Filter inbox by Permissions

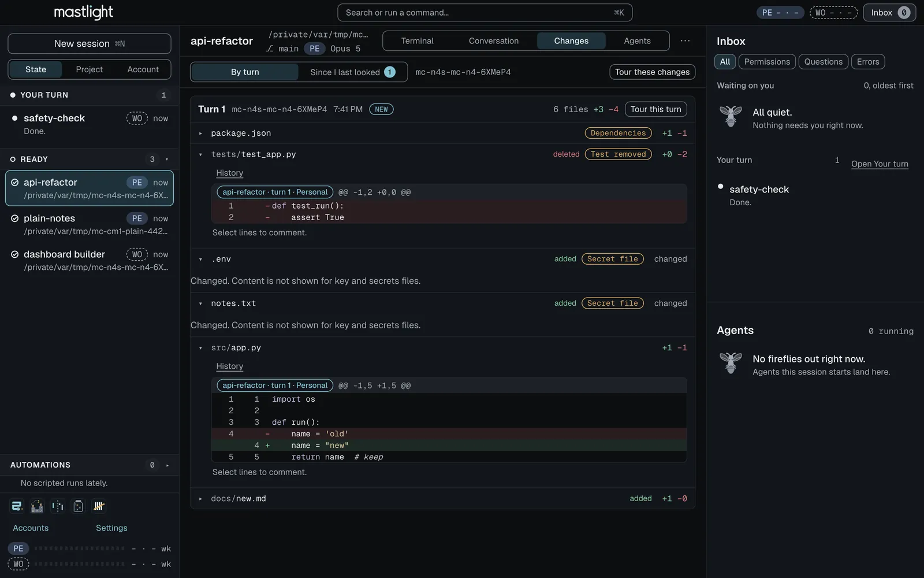[767, 62]
